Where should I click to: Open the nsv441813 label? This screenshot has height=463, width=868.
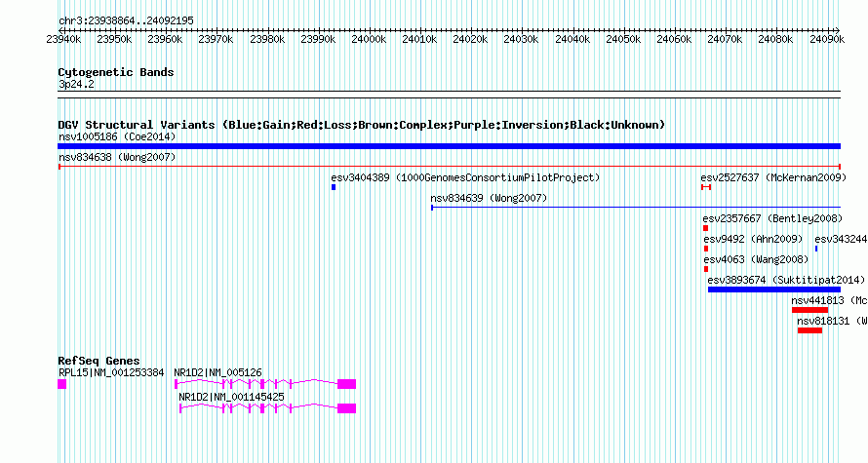click(829, 300)
